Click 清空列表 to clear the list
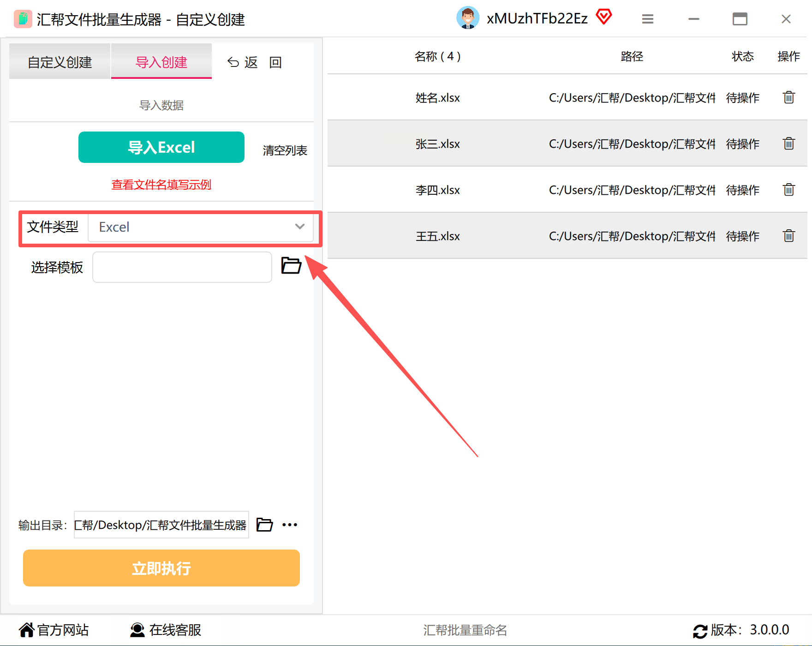812x646 pixels. (285, 150)
